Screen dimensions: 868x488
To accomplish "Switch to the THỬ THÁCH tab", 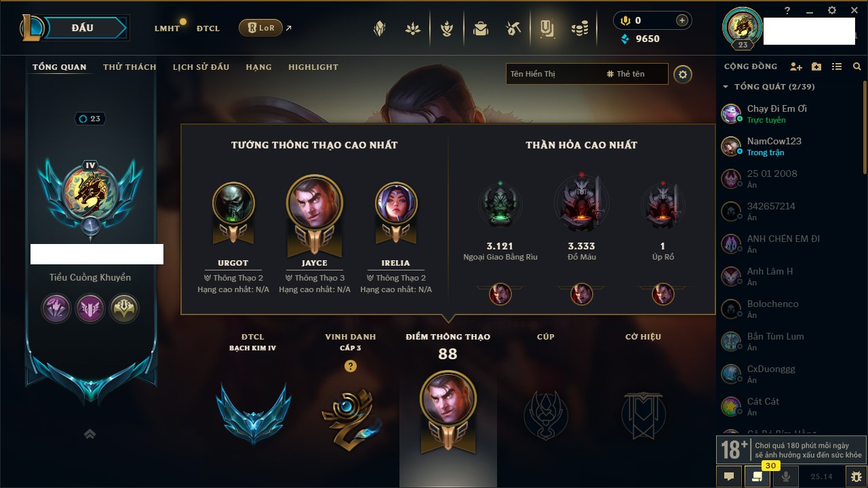I will tap(130, 67).
